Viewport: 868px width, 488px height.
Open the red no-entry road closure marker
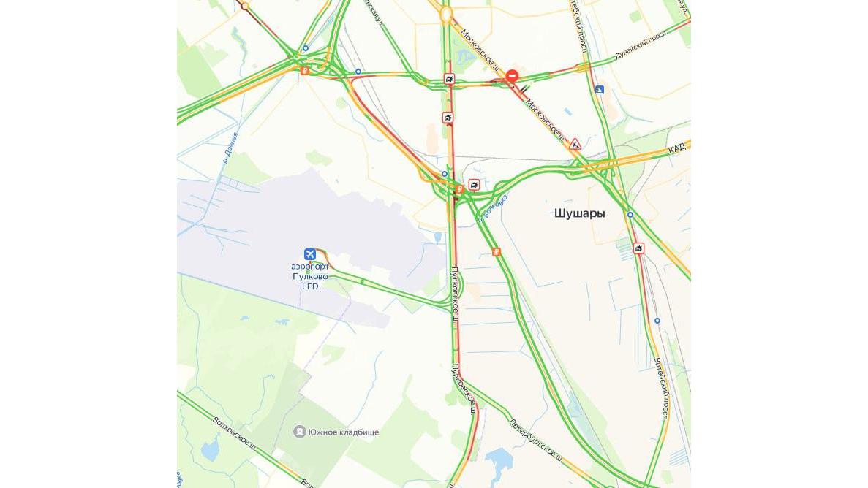point(513,76)
